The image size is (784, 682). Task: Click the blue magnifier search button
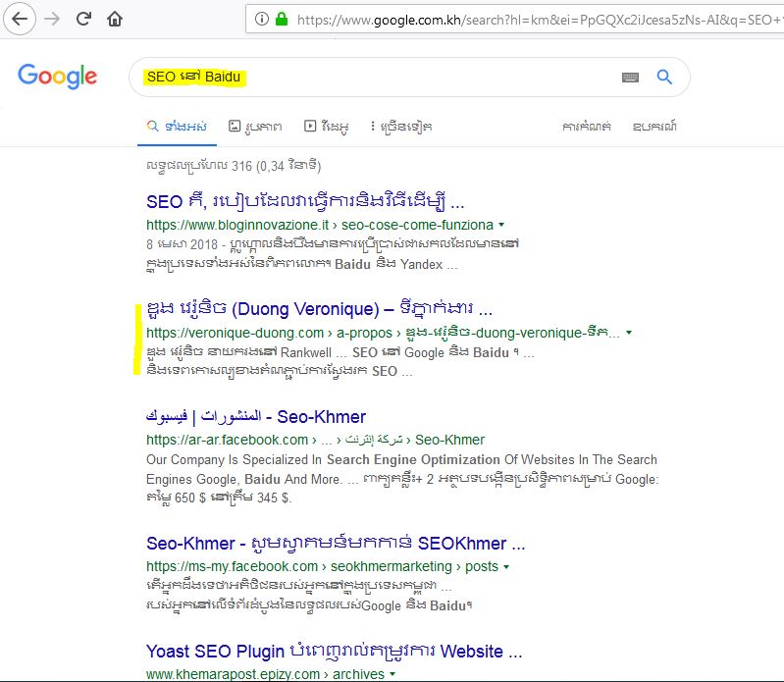[x=664, y=77]
